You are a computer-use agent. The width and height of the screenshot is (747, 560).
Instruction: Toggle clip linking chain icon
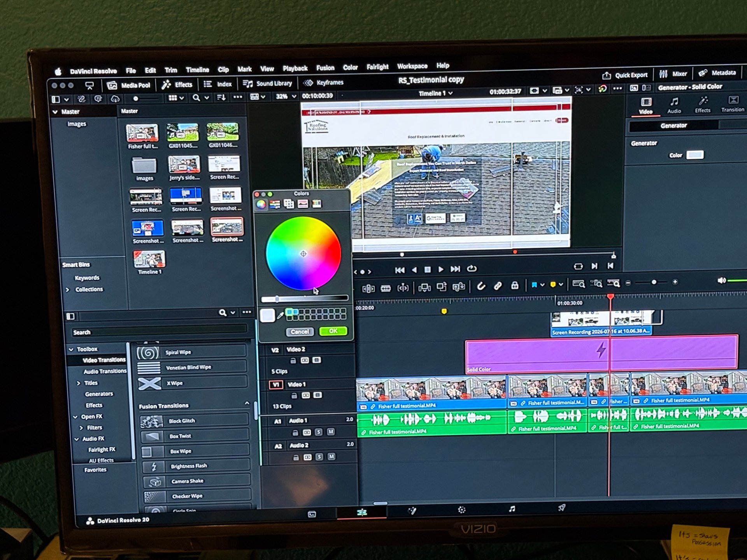point(498,286)
